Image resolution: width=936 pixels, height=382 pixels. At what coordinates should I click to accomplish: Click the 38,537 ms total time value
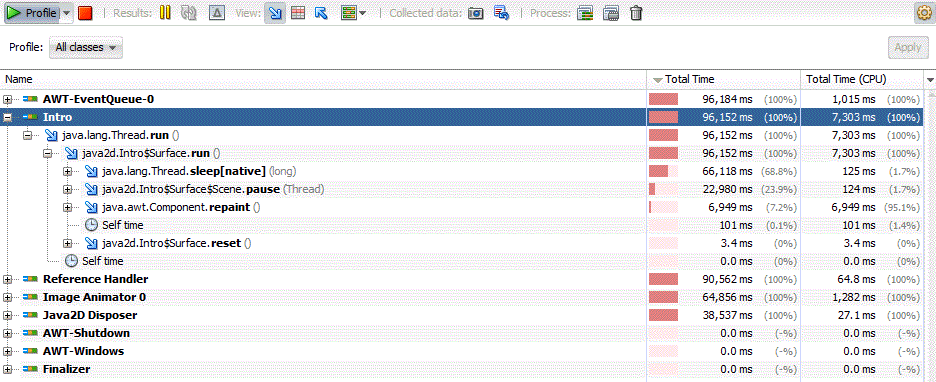coord(727,315)
